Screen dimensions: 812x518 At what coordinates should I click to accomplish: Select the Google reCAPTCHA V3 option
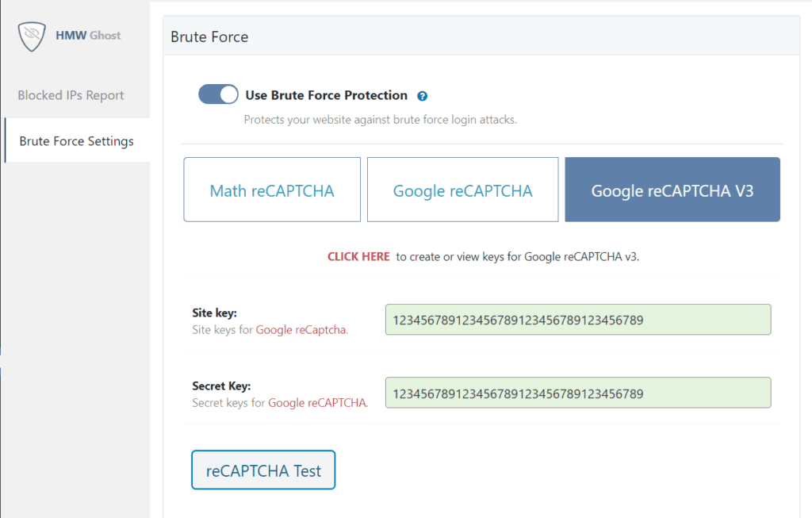pos(672,190)
